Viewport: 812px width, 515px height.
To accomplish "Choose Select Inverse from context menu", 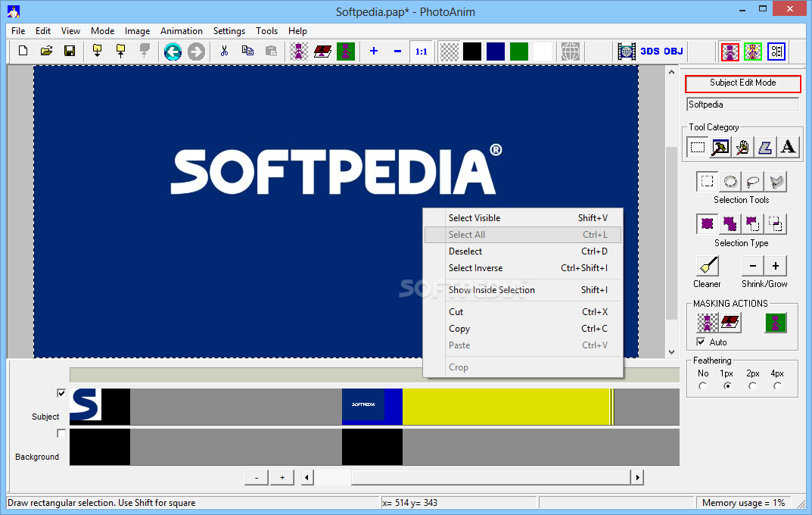I will click(x=523, y=268).
